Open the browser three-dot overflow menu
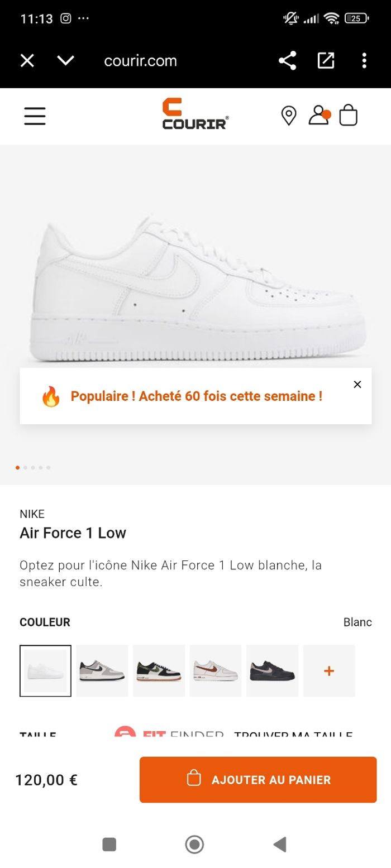 tap(365, 60)
